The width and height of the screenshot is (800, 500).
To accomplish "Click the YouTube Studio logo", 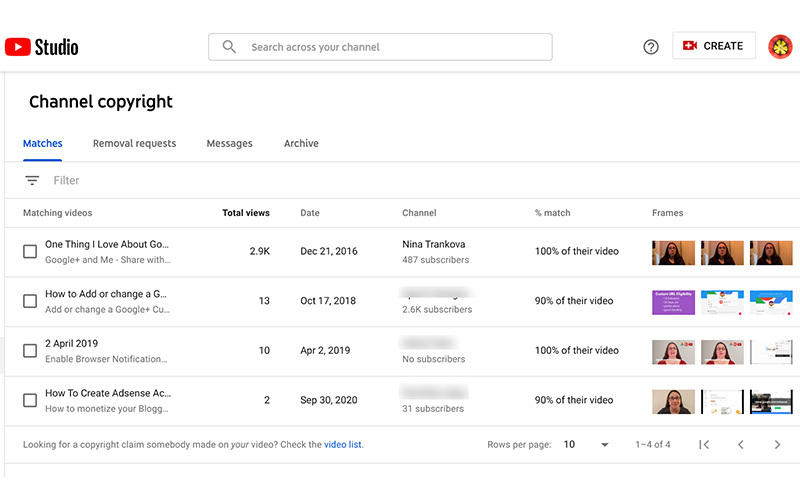I will coord(41,47).
